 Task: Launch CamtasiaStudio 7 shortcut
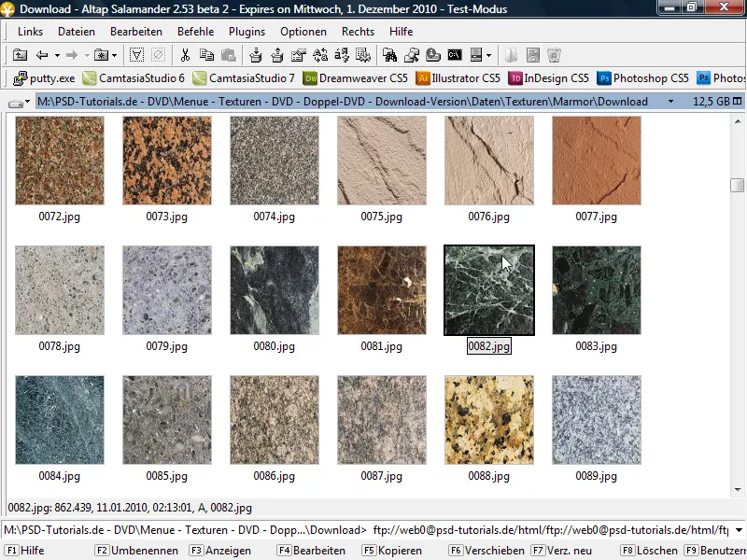coord(244,78)
